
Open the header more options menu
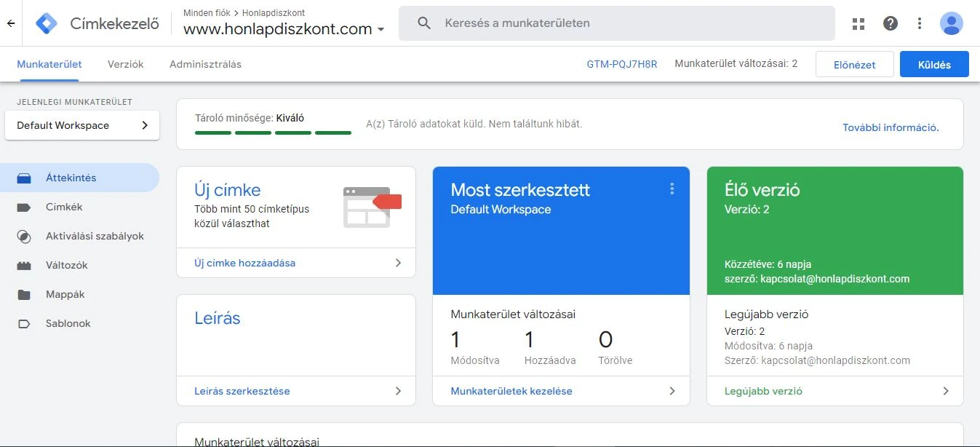click(920, 23)
